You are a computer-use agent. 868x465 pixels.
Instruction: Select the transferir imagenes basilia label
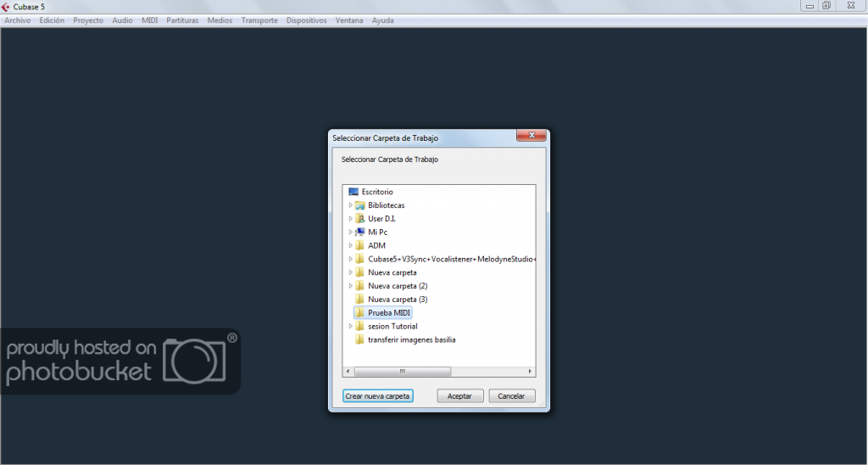pyautogui.click(x=412, y=339)
